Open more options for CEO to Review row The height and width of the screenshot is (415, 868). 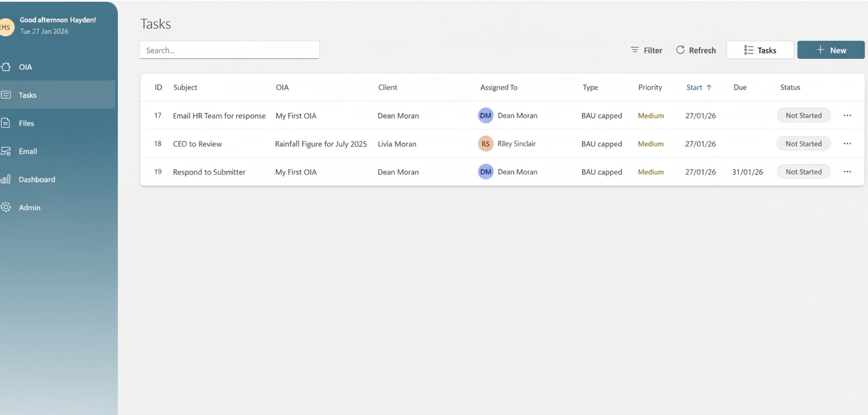point(847,144)
